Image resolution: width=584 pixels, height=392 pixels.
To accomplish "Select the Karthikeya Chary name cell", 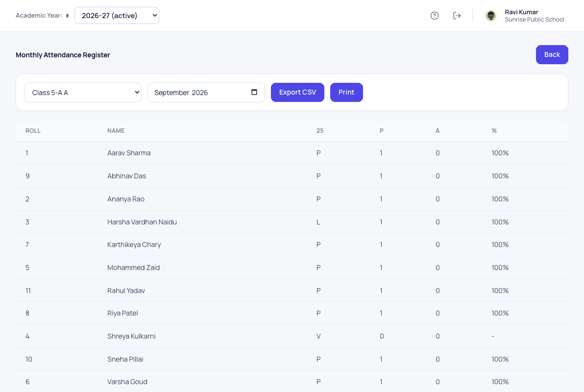I will click(134, 245).
